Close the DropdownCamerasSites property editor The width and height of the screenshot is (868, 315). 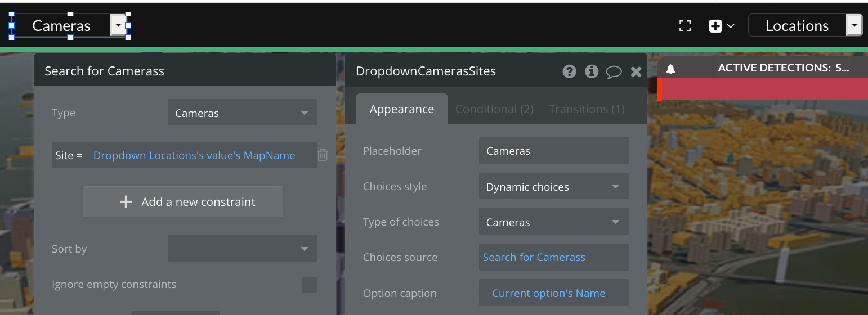pos(636,71)
